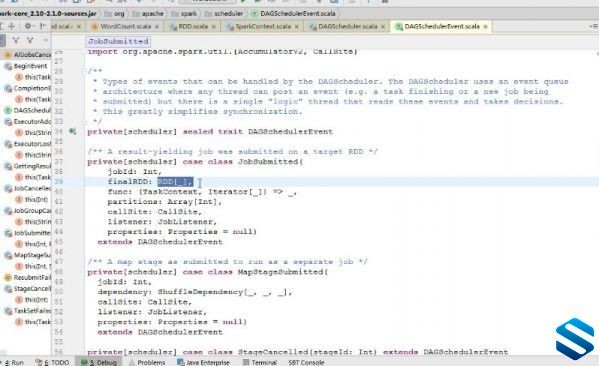Click 'callSite: CallSite,' in the JobSubmitted class
The image size is (599, 366).
pos(155,212)
